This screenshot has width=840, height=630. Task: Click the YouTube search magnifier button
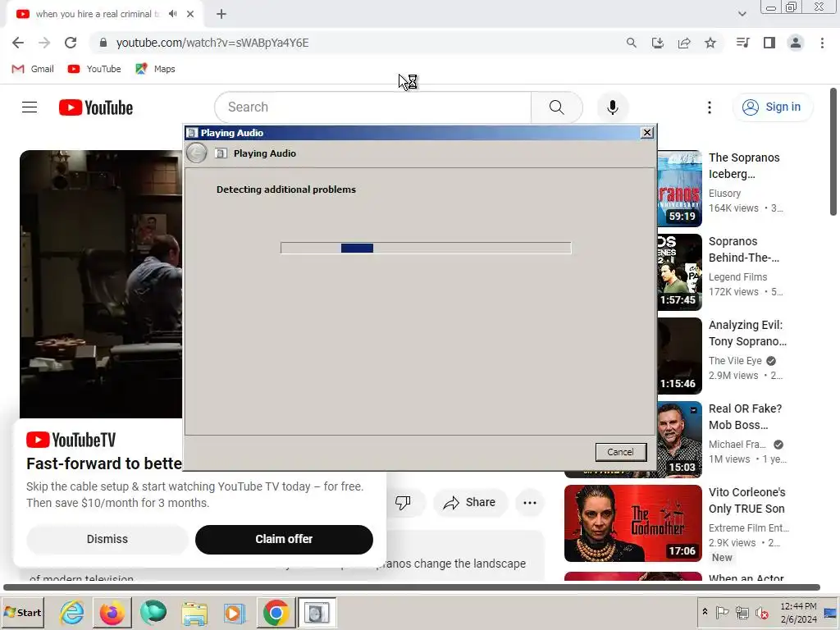click(557, 107)
